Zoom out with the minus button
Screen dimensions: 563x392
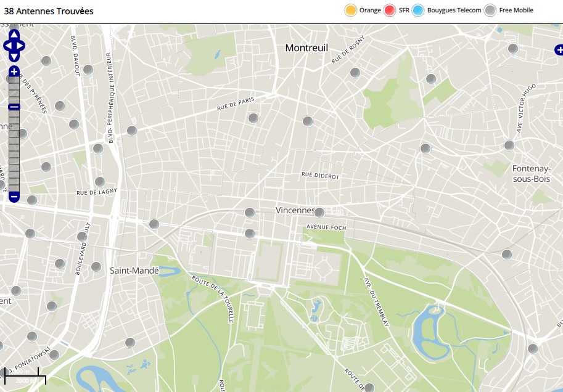point(14,197)
